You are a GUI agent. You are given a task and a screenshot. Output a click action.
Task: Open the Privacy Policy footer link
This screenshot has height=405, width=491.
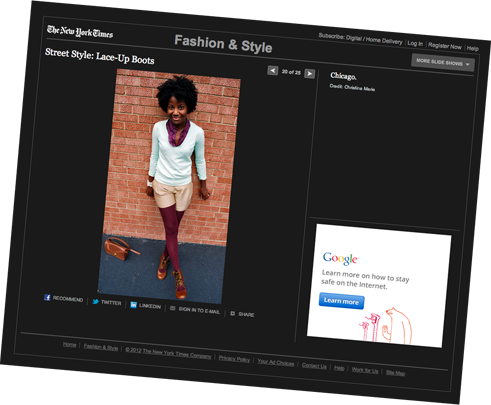click(234, 359)
